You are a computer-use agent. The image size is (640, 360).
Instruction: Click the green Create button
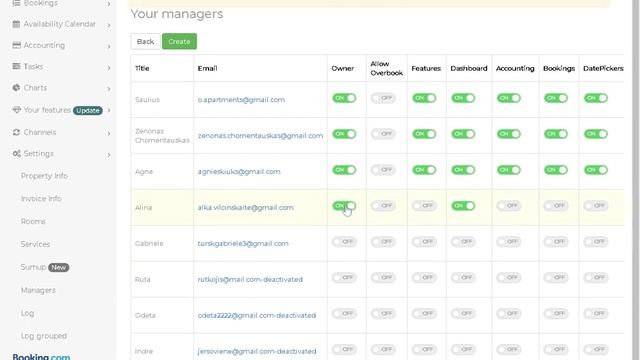[179, 42]
